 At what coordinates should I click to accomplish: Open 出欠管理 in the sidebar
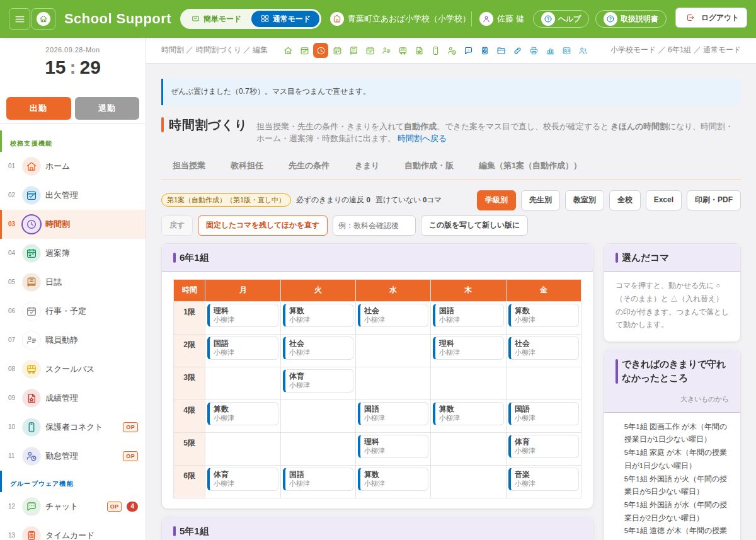73,195
